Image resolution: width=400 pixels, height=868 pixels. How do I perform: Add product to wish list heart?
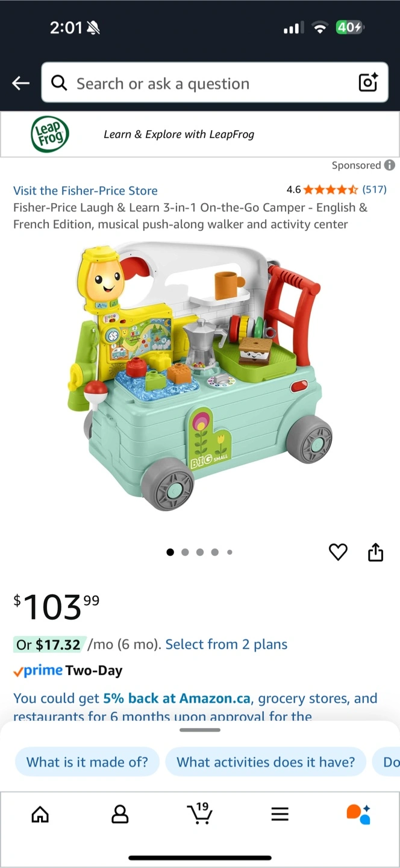338,552
